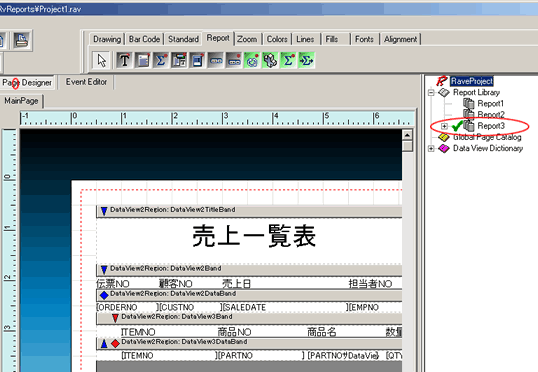Viewport: 538px width, 372px height.
Task: Select the green CalcTotal sigma icon
Action: (288, 60)
